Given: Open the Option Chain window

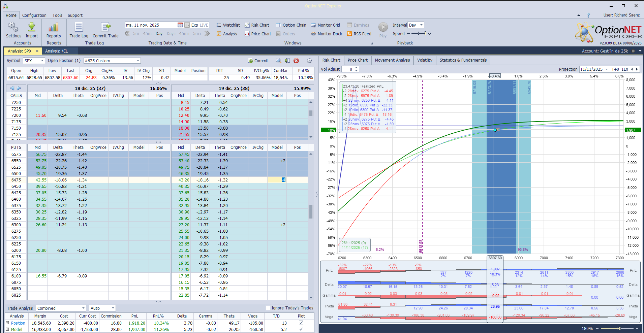Looking at the screenshot, I should (291, 25).
